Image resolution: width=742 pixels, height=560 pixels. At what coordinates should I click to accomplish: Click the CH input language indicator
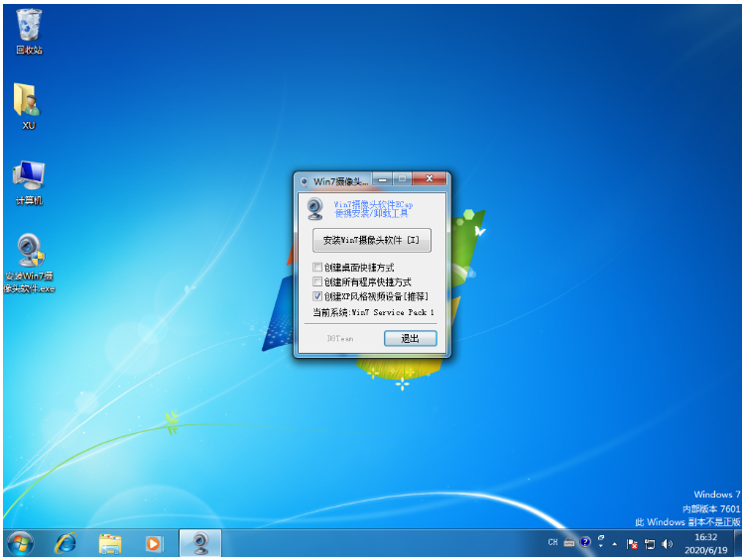pyautogui.click(x=553, y=543)
